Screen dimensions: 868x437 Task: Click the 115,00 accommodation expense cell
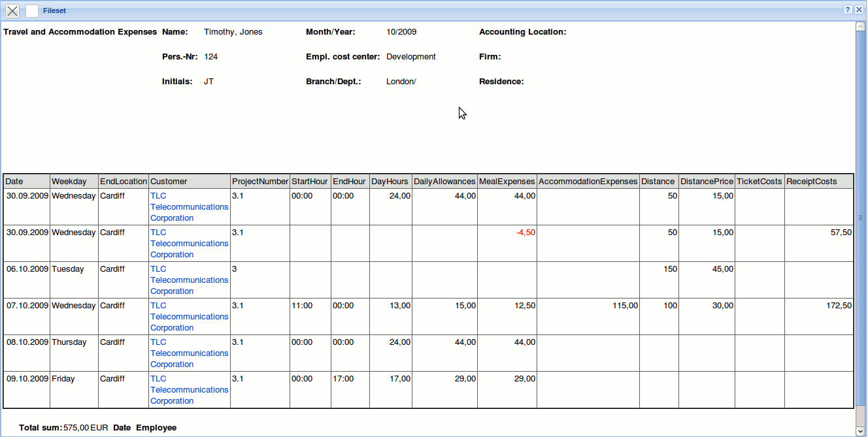point(625,306)
